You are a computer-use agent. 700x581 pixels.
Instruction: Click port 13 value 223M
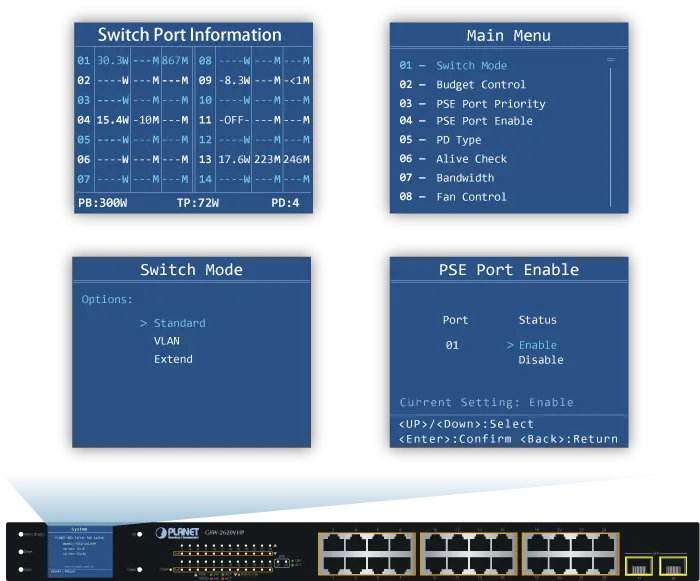click(x=267, y=159)
